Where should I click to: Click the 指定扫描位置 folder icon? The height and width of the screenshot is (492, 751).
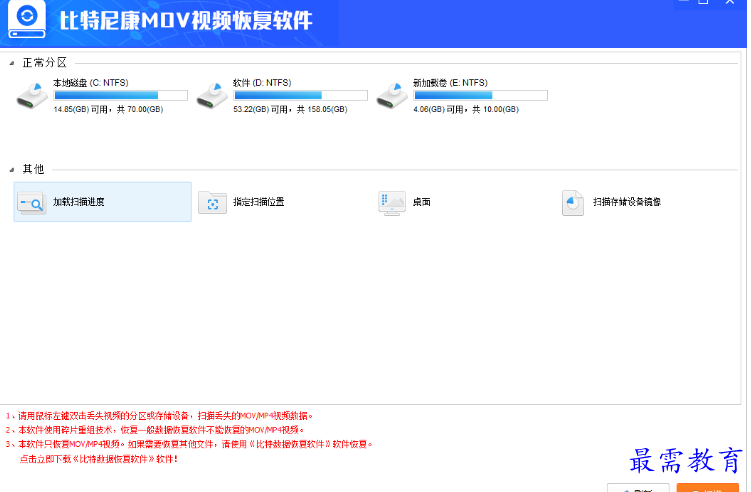coord(212,203)
